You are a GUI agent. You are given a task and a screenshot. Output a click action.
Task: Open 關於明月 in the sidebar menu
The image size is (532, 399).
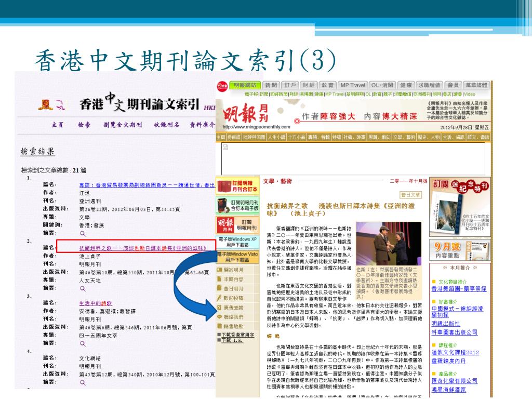coord(233,270)
